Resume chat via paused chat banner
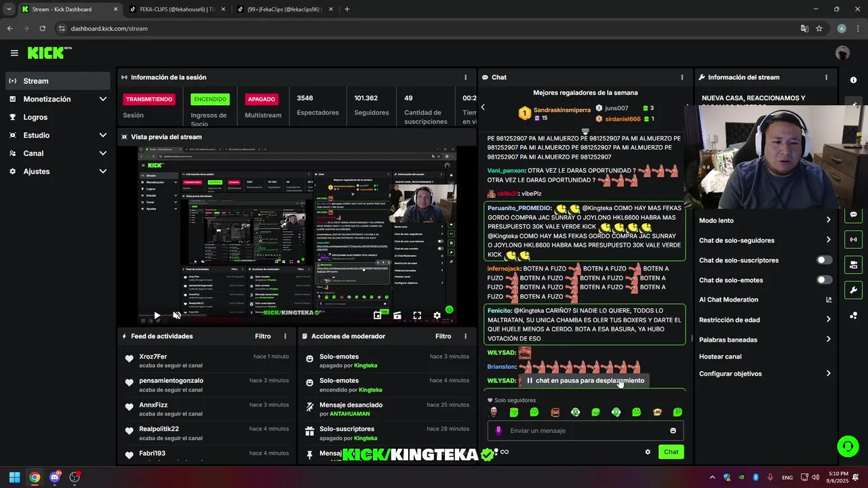This screenshot has width=868, height=488. coord(585,380)
